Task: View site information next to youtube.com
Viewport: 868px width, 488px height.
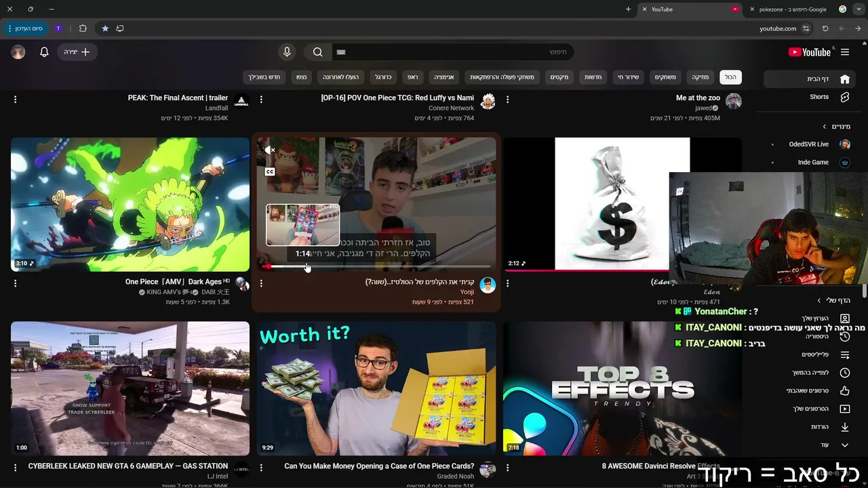Action: tap(806, 28)
